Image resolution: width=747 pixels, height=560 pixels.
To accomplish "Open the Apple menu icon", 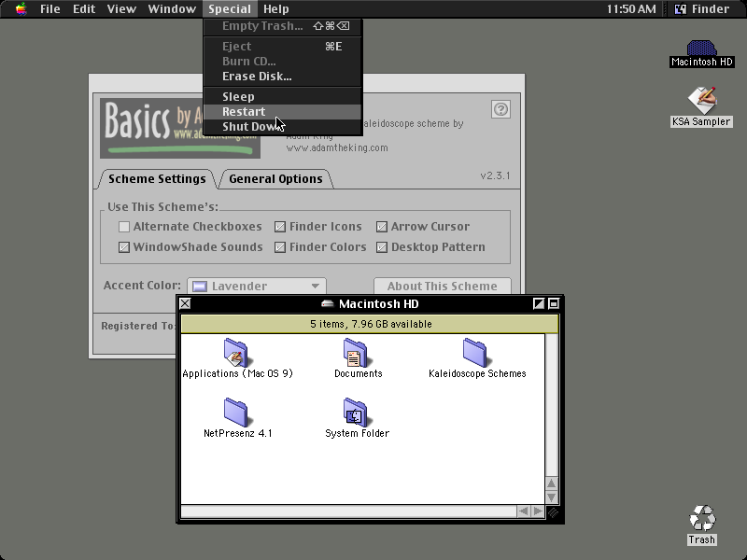I will pos(21,9).
